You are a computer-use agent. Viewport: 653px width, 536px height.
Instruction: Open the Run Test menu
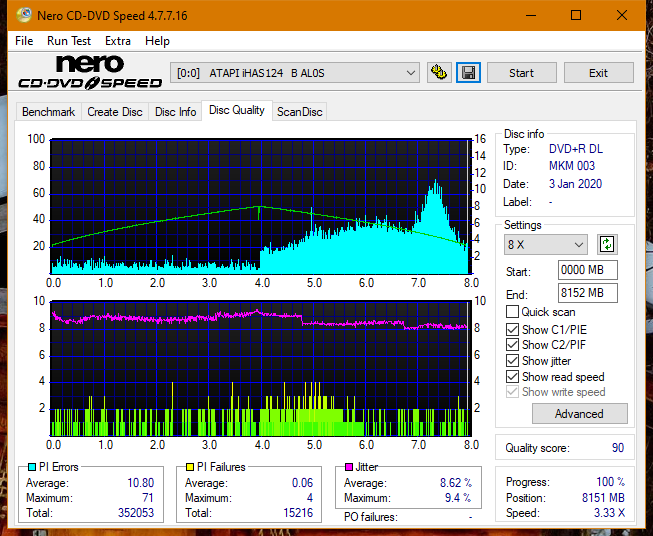pos(69,41)
